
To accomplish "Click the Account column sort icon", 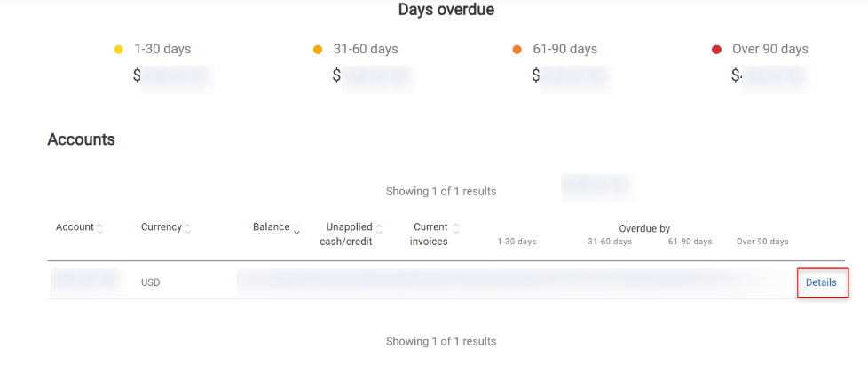I will point(99,228).
